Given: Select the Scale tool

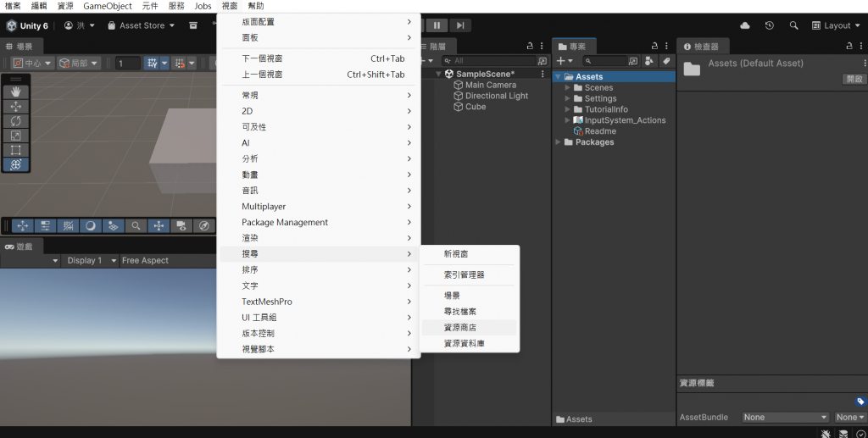Looking at the screenshot, I should pyautogui.click(x=15, y=136).
